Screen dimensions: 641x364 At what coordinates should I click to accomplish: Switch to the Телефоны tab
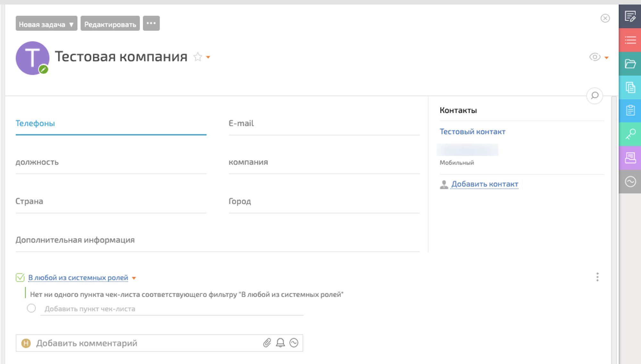coord(35,123)
